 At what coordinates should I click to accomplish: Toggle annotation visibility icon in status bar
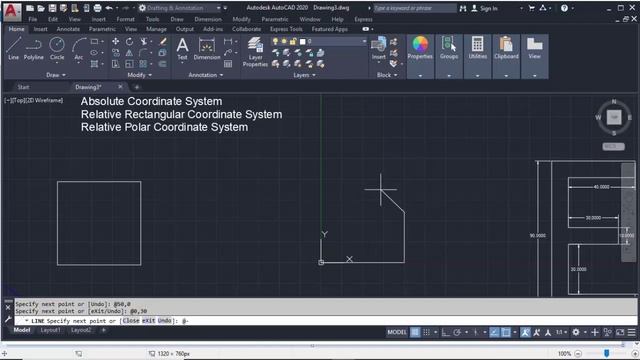point(525,332)
